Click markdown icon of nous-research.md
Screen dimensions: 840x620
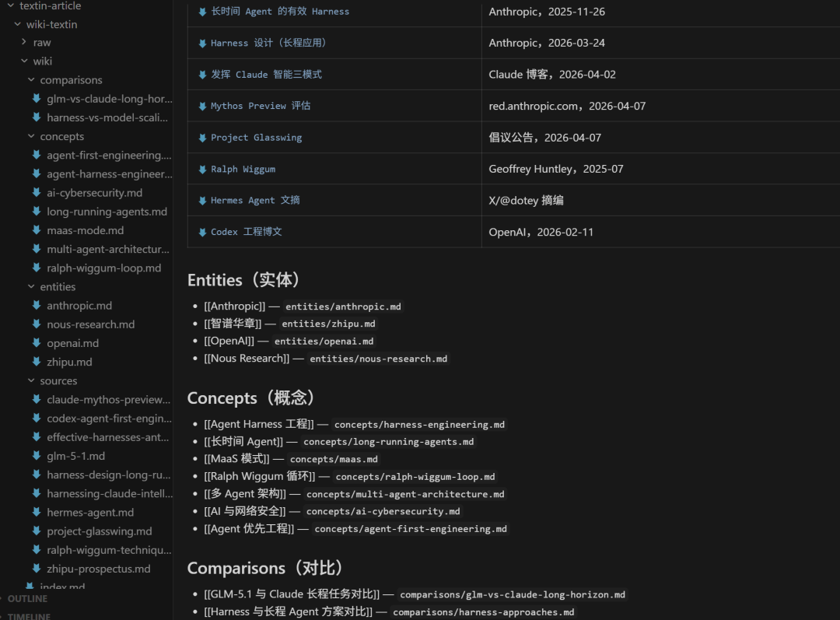click(37, 324)
